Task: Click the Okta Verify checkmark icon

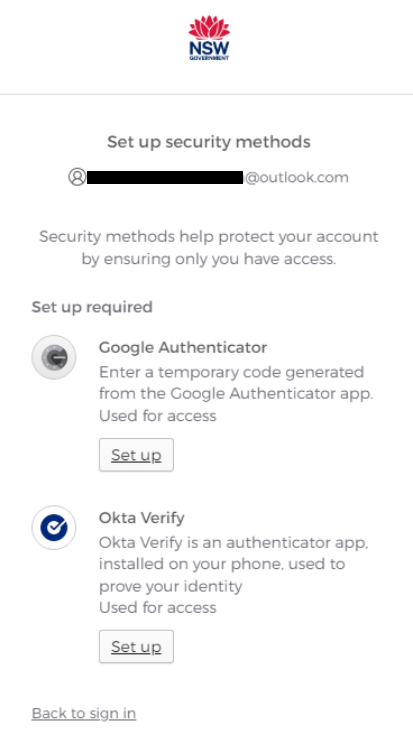Action: (x=54, y=527)
